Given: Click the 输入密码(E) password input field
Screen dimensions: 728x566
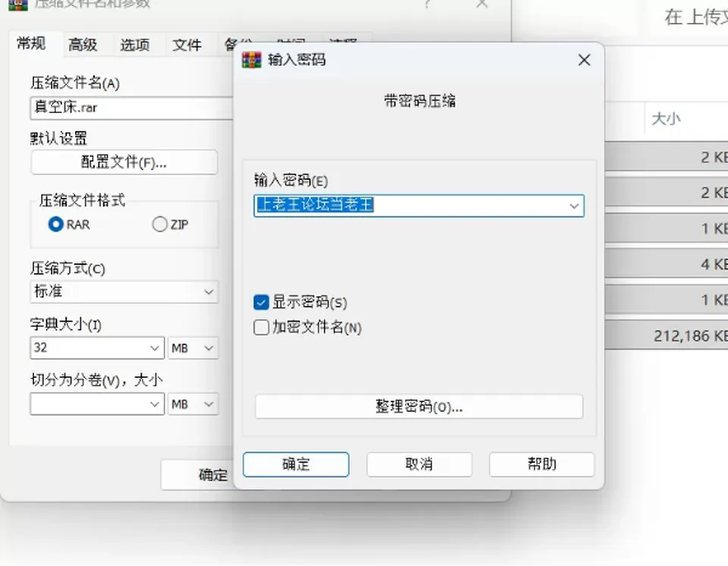Looking at the screenshot, I should coord(419,206).
